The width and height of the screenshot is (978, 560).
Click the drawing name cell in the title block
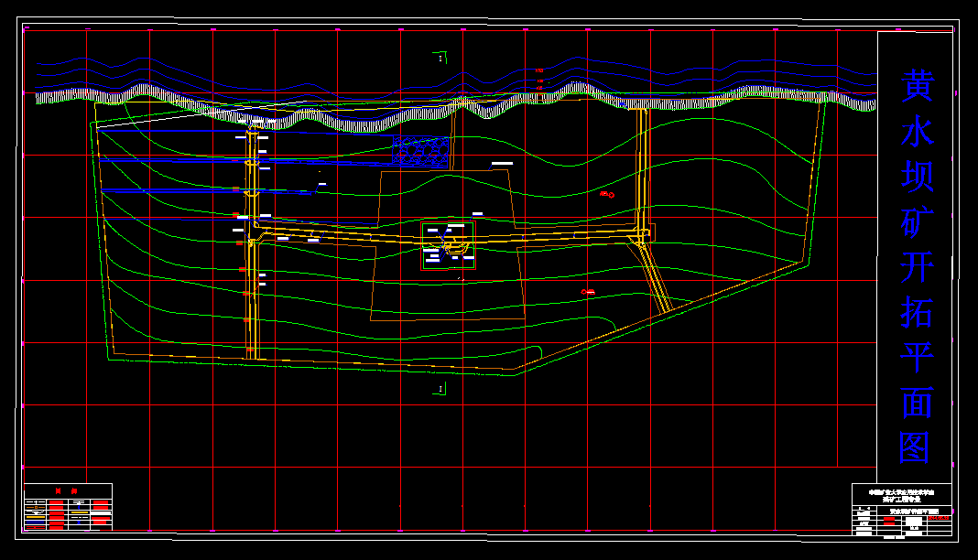[x=915, y=511]
